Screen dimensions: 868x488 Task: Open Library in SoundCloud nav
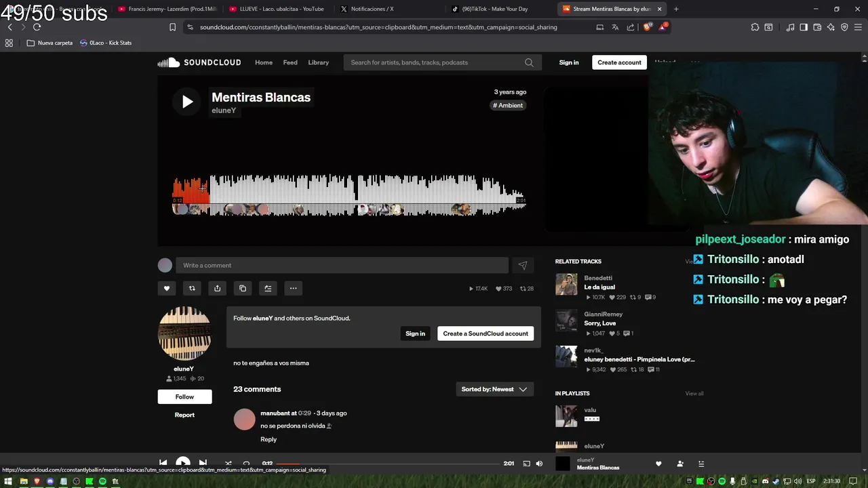318,62
